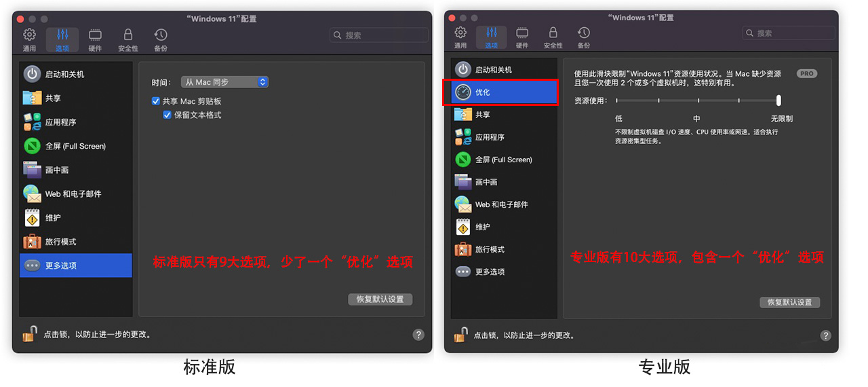Open 硬件 tab in standard edition window
The height and width of the screenshot is (387, 868).
[x=95, y=40]
